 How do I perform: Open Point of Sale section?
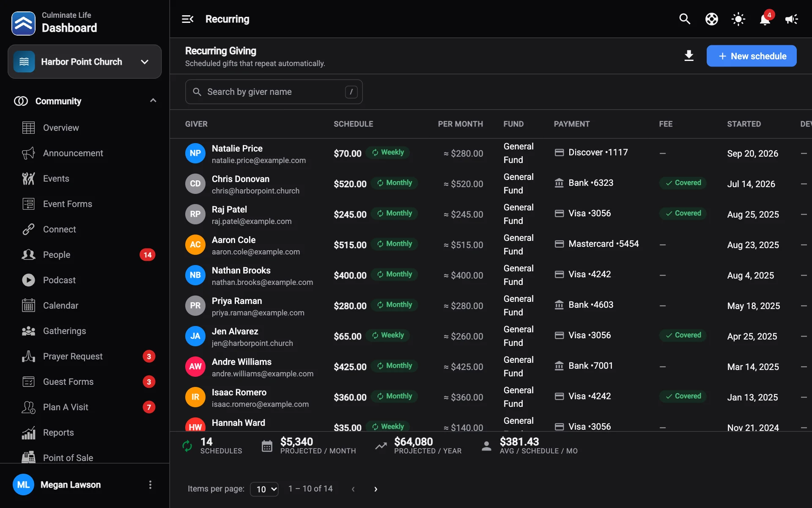[85, 457]
